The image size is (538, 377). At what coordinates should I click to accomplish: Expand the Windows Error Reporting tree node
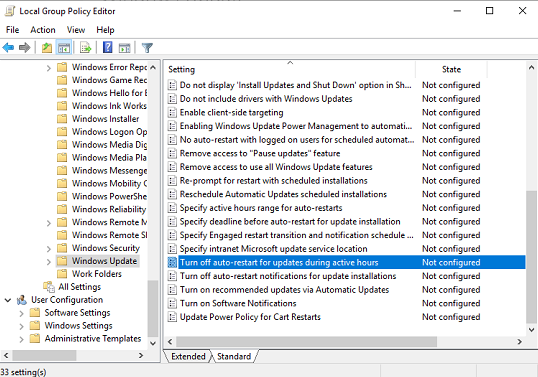(49, 68)
